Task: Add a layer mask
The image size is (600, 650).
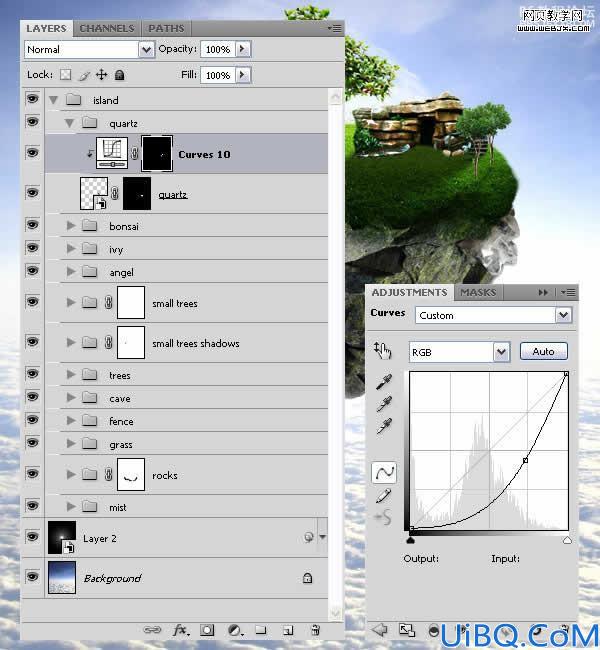Action: [x=207, y=630]
